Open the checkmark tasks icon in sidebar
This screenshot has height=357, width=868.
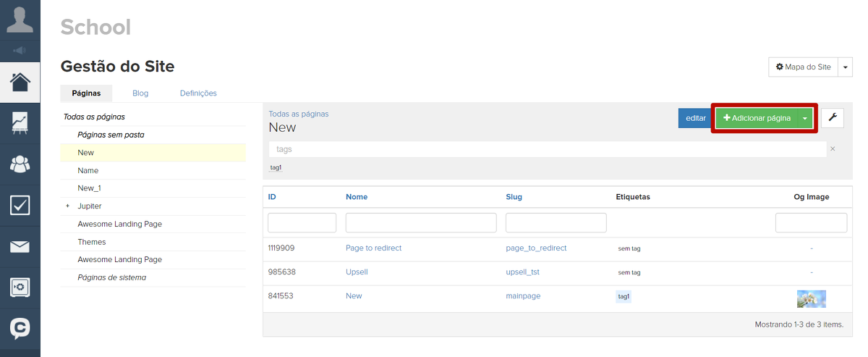20,206
